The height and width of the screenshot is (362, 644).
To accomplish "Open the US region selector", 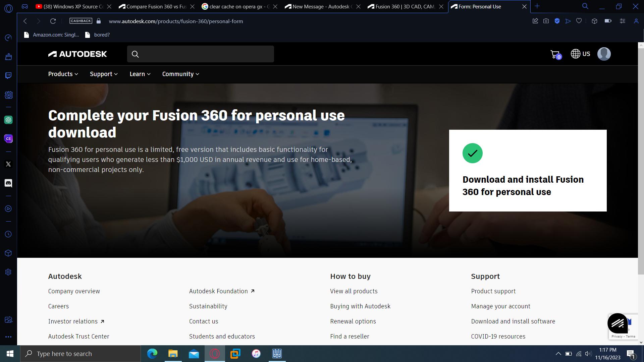I will pos(580,54).
